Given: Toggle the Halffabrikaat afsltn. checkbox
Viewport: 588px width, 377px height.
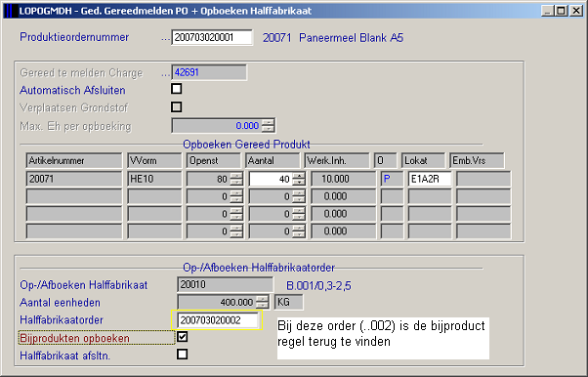Looking at the screenshot, I should (x=183, y=355).
